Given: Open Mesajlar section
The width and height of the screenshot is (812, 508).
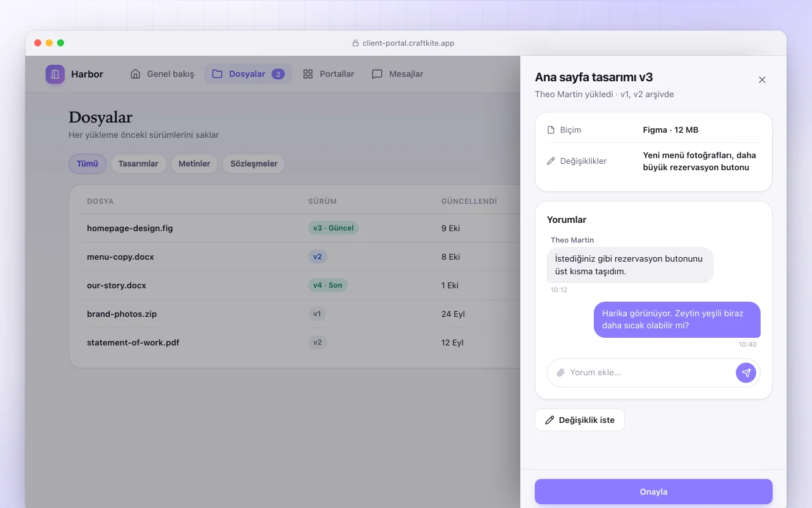Looking at the screenshot, I should point(397,74).
